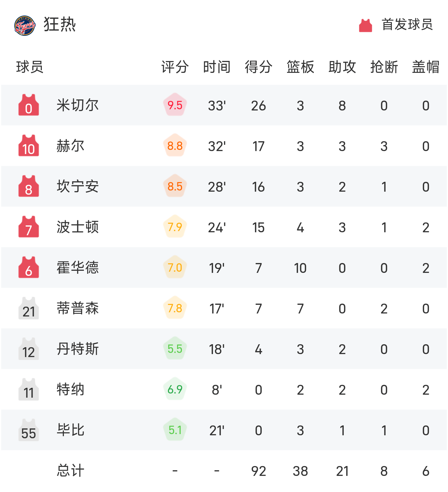Select the 助攻 column header
Image resolution: width=448 pixels, height=492 pixels.
coord(342,67)
